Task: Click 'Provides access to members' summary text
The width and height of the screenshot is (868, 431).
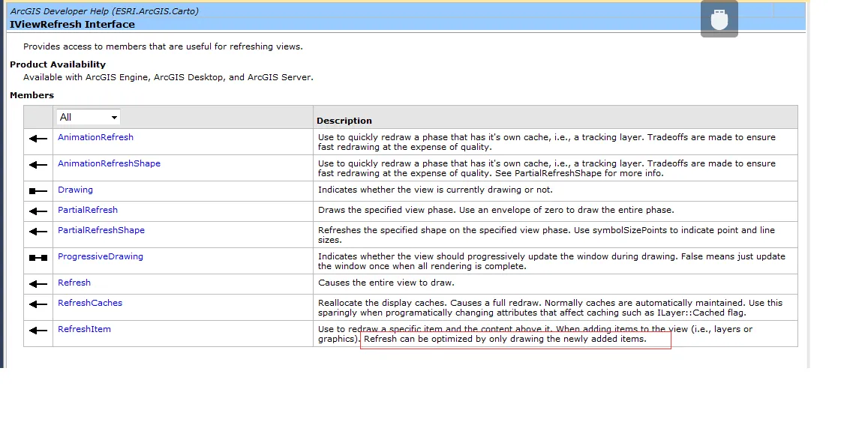Action: pyautogui.click(x=163, y=46)
